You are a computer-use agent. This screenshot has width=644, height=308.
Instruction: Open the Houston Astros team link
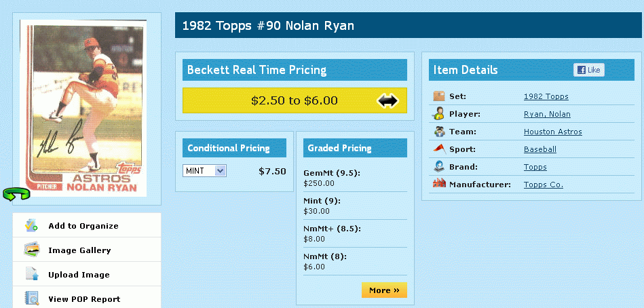pos(552,132)
